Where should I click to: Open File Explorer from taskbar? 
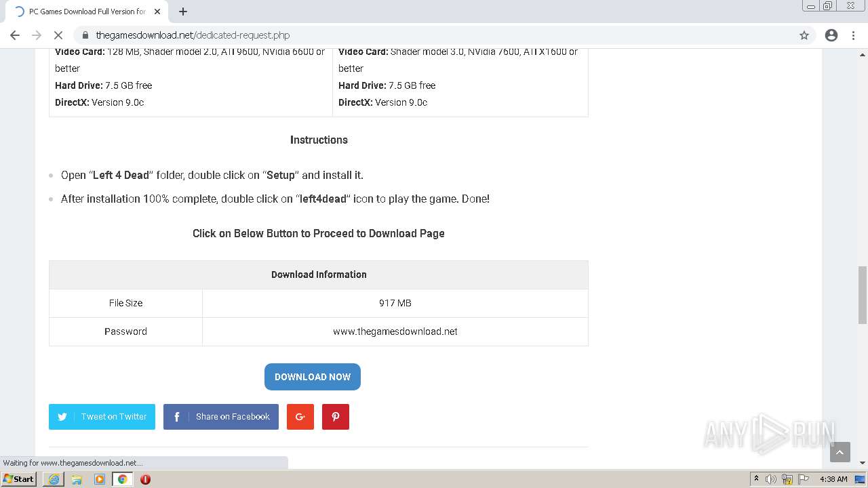pos(77,479)
